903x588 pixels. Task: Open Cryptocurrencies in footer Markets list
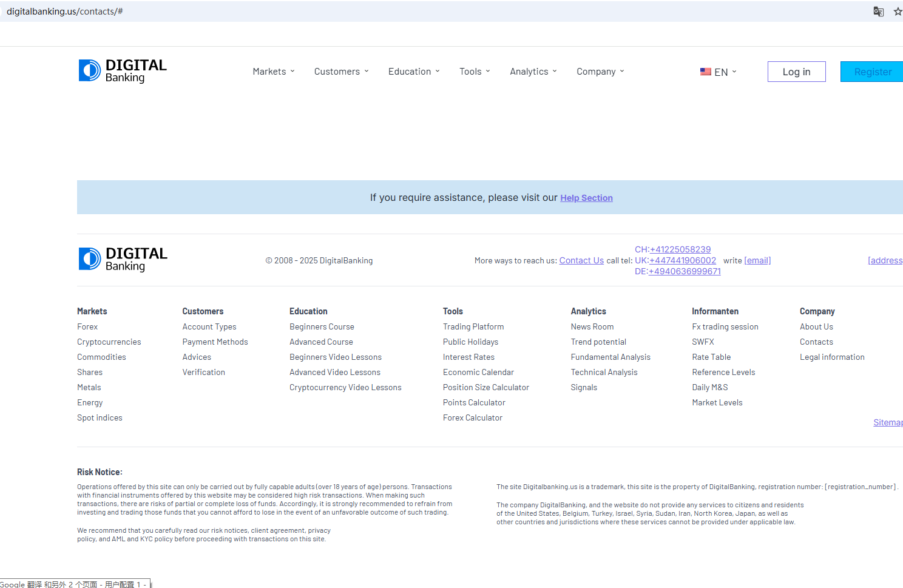(x=109, y=342)
